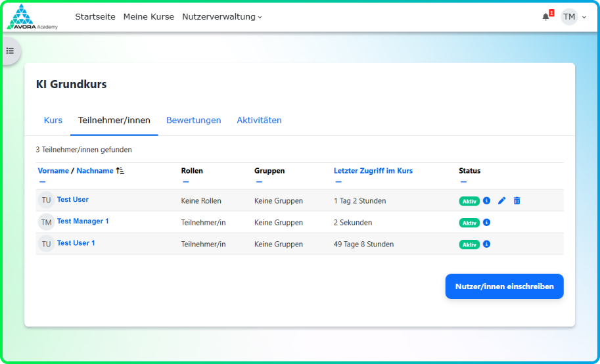The image size is (600, 364).
Task: Expand the Nutzerverwaltung menu
Action: pos(222,17)
